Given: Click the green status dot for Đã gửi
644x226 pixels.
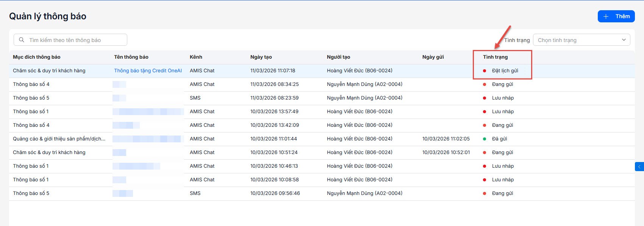Looking at the screenshot, I should [485, 139].
